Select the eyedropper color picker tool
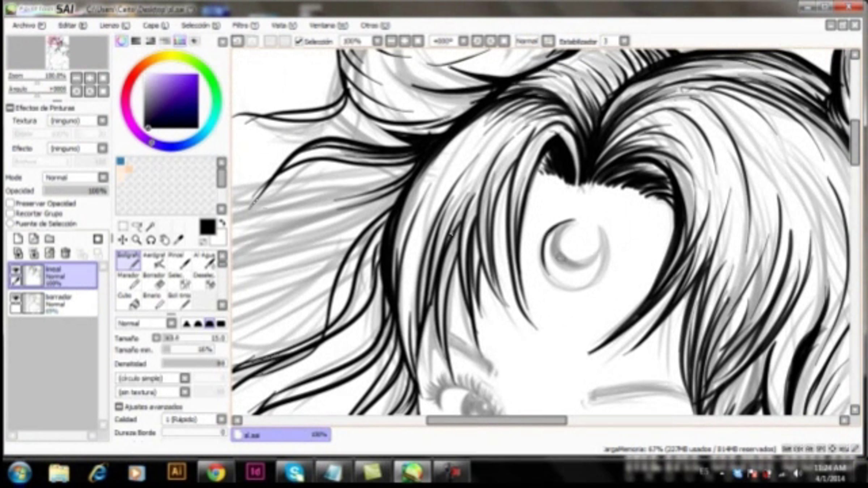The height and width of the screenshot is (488, 868). tap(179, 240)
